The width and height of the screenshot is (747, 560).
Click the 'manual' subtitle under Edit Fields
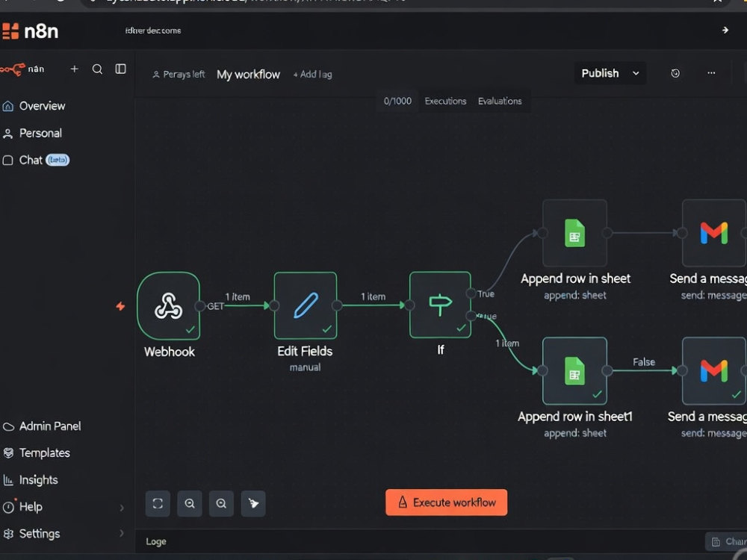305,367
